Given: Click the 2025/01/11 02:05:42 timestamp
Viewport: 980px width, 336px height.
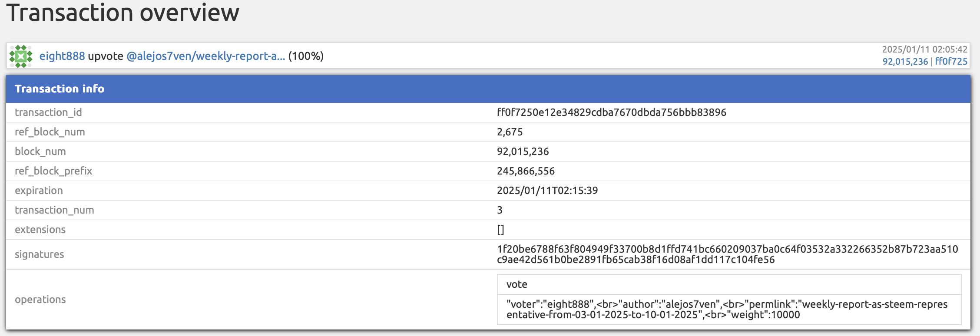Looking at the screenshot, I should 924,49.
